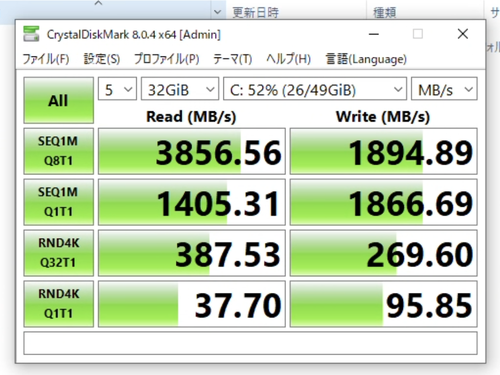
Task: Run the RND4K Q32T1 test
Action: tap(59, 253)
